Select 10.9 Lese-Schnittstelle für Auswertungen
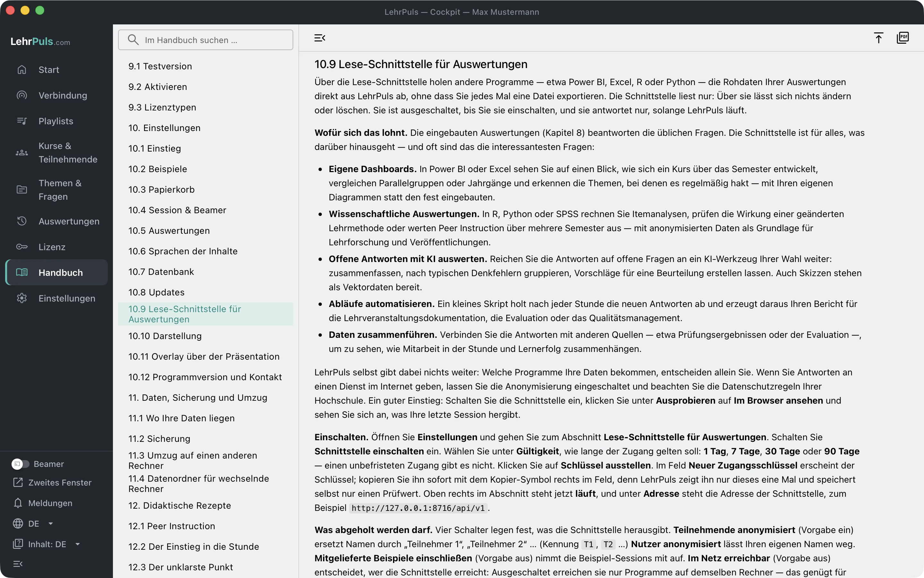 click(205, 314)
